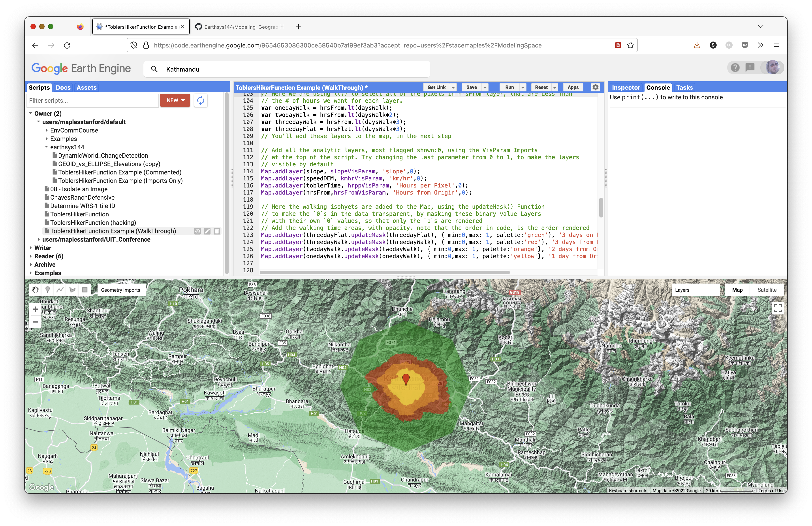Open the Get Link dropdown arrow
Screen dimensions: 812x526
tap(453, 88)
